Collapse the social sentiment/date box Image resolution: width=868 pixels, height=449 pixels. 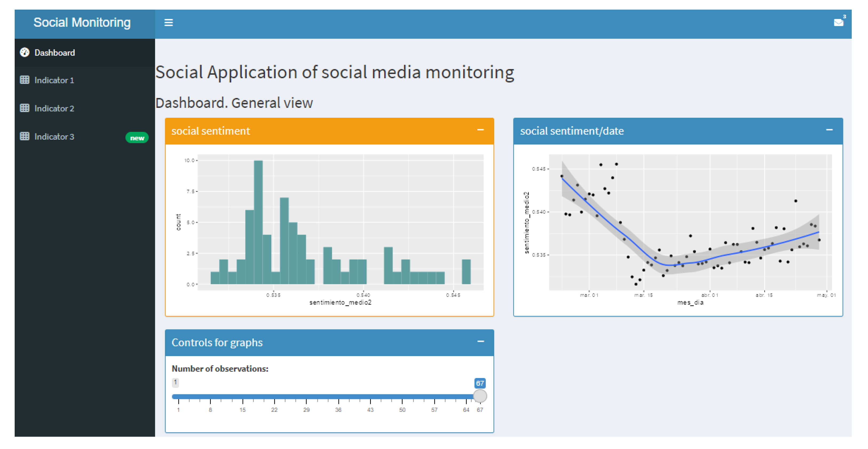pos(829,130)
